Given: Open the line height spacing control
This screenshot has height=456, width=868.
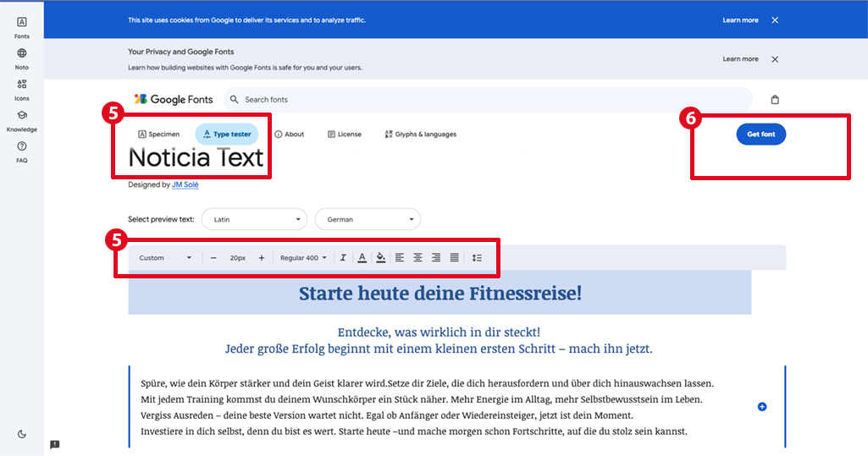Looking at the screenshot, I should [x=477, y=258].
